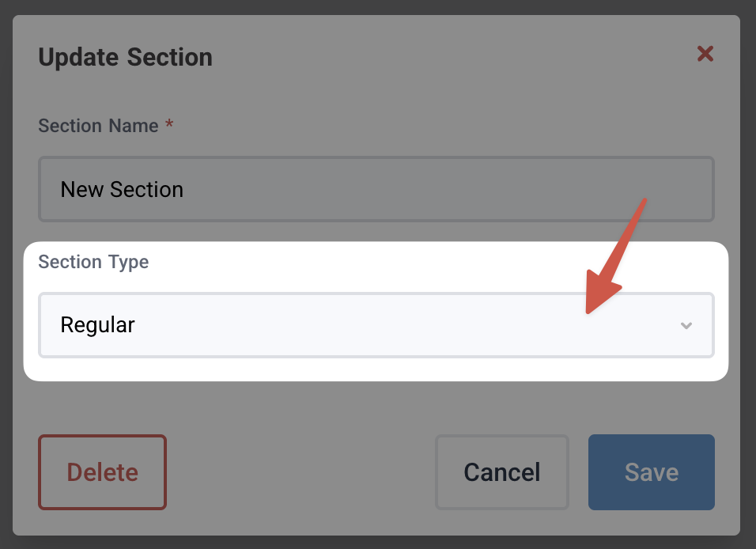Hit the blue Save button
756x549 pixels.
pyautogui.click(x=651, y=472)
